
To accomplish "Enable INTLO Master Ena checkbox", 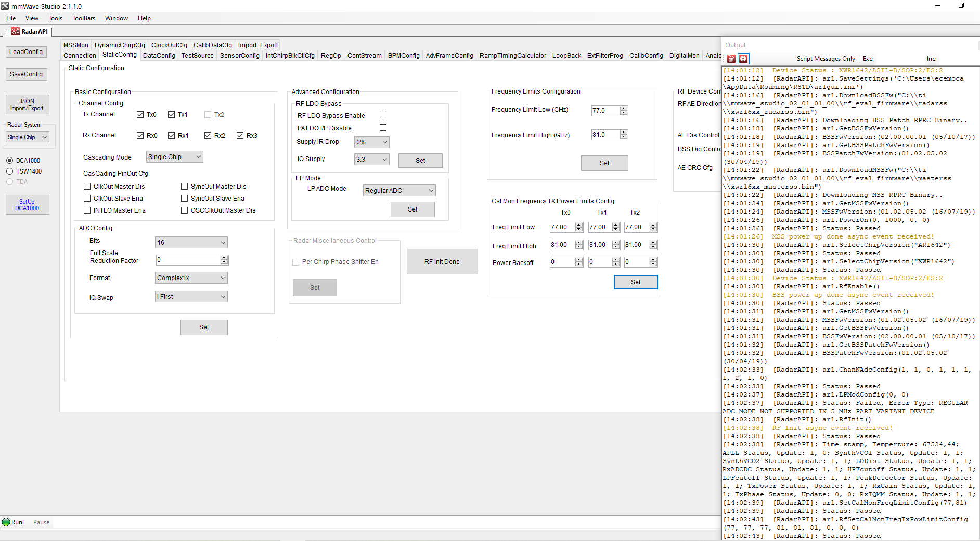I will [87, 210].
